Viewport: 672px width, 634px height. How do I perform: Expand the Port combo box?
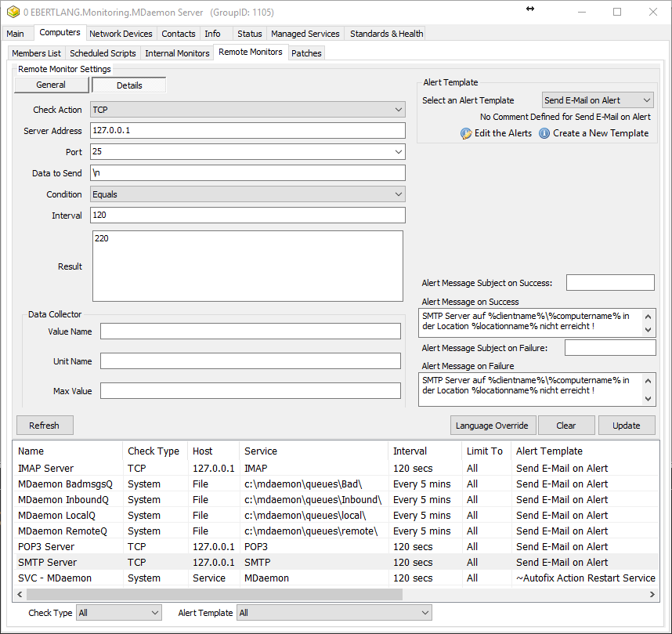pos(399,152)
